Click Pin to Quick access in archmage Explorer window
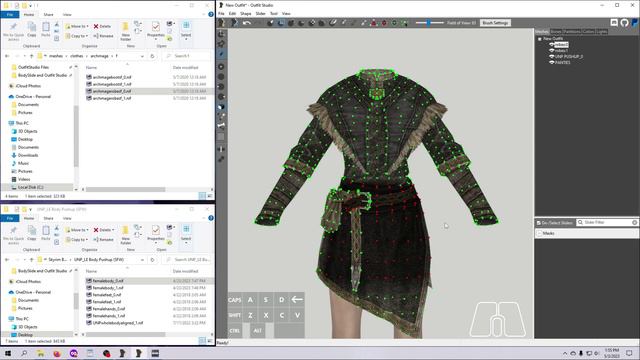Screen dimensions: 640x360 [x=13, y=31]
